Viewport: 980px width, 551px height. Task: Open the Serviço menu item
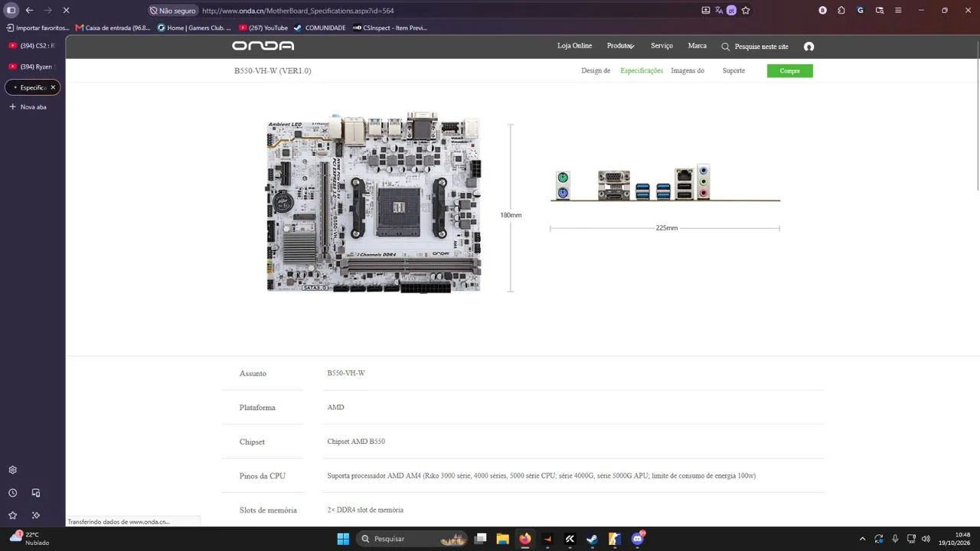[661, 46]
